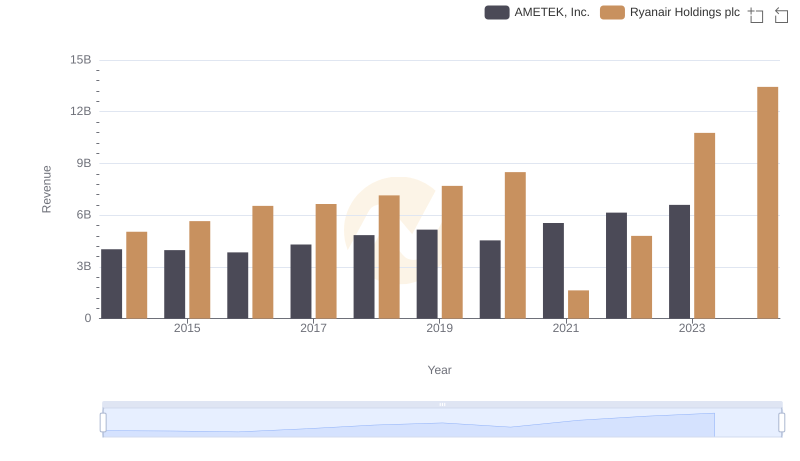The height and width of the screenshot is (461, 800).
Task: Click the 15B y-axis label
Action: pyautogui.click(x=81, y=60)
